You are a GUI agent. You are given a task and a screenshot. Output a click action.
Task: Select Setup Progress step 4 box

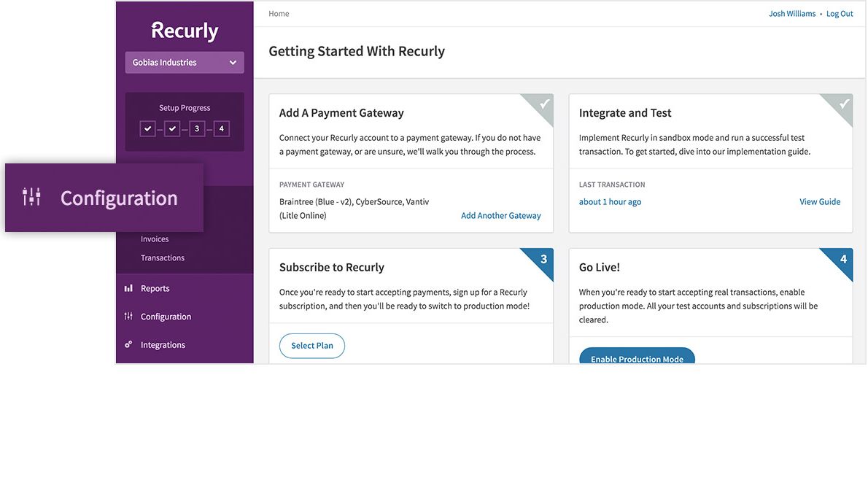point(221,129)
